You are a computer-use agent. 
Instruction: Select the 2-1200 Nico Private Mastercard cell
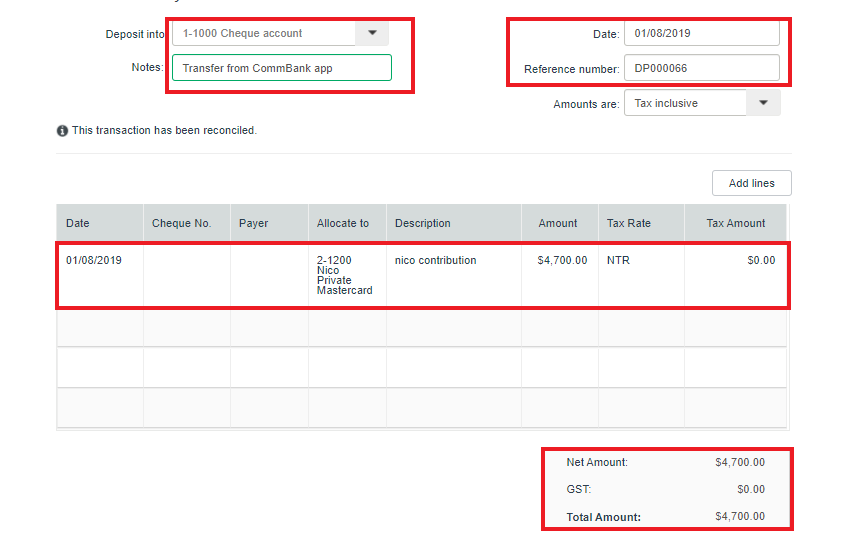[x=347, y=275]
